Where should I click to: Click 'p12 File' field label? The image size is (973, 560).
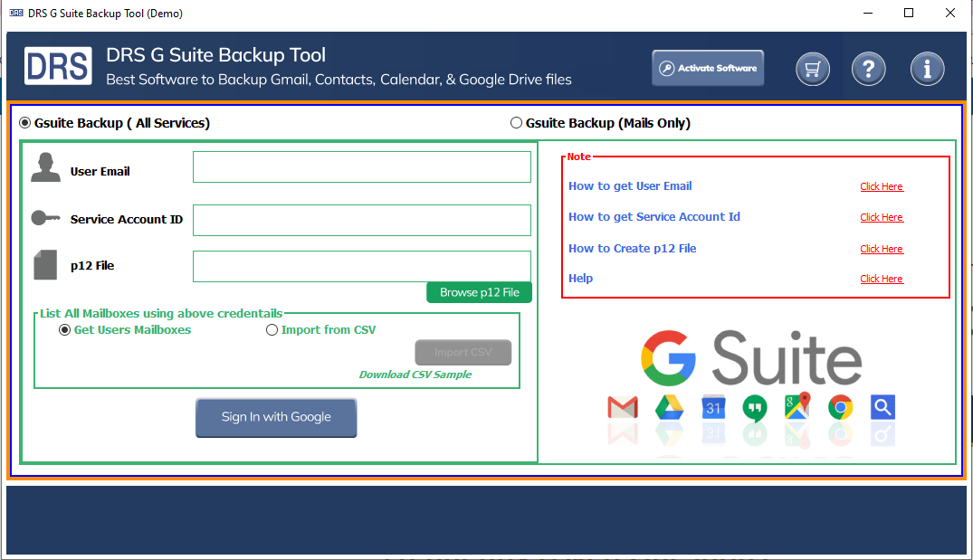coord(91,265)
